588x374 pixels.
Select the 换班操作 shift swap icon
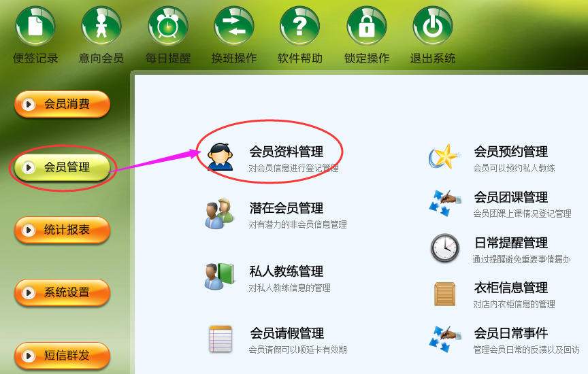point(234,26)
